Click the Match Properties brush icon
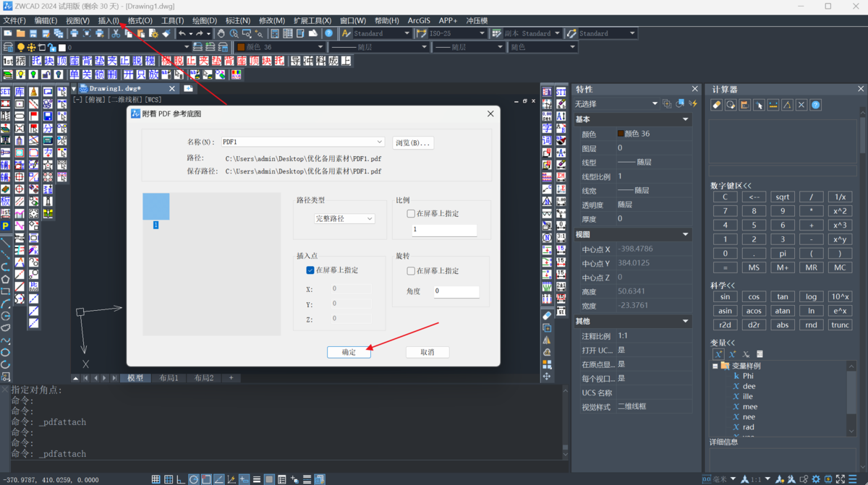Screen dimensions: 868x485 point(166,33)
